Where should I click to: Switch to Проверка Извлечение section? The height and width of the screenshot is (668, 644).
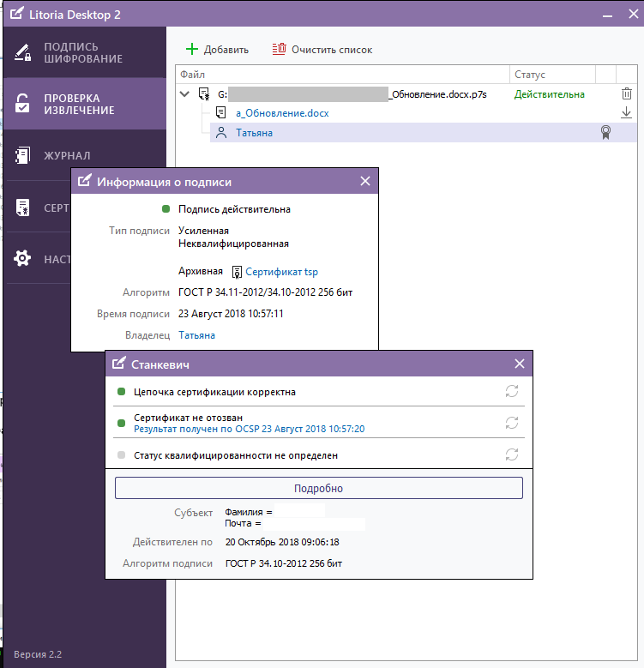pyautogui.click(x=84, y=104)
